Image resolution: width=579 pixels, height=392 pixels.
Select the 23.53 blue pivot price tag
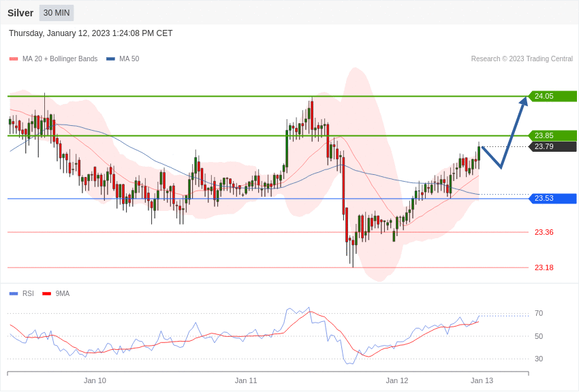tap(553, 199)
